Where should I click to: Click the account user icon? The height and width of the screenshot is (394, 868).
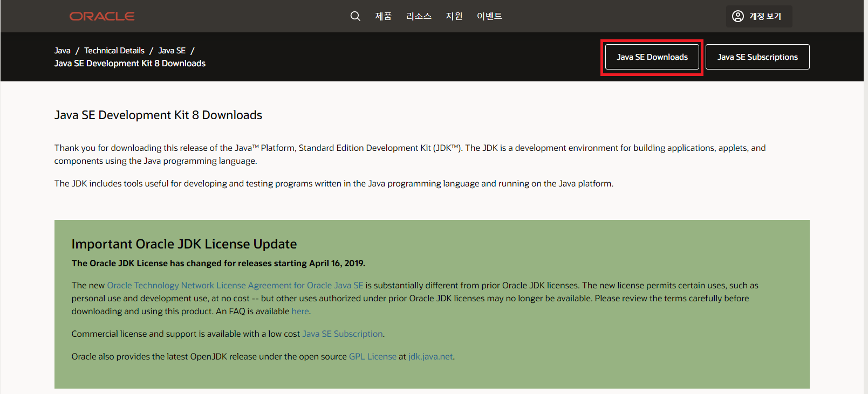737,16
